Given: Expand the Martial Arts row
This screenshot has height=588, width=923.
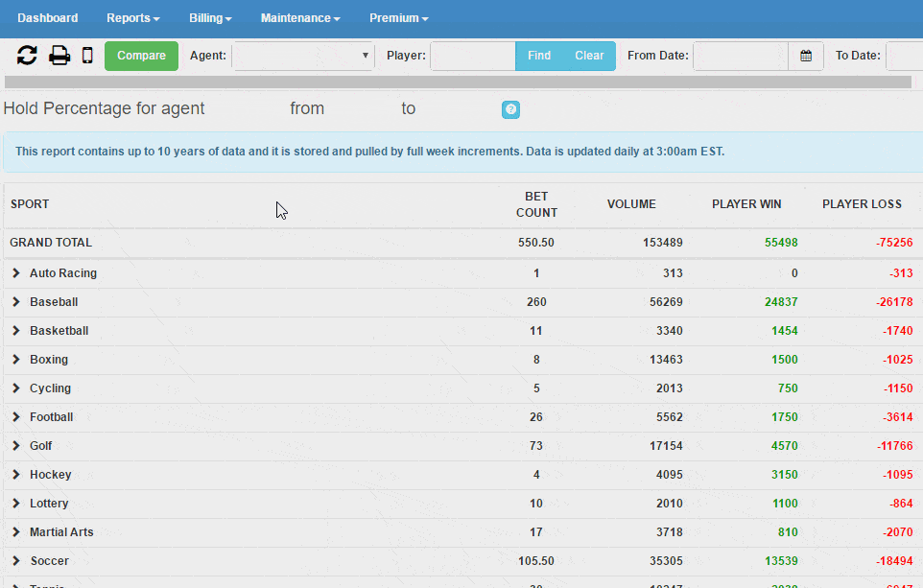Looking at the screenshot, I should [x=16, y=532].
